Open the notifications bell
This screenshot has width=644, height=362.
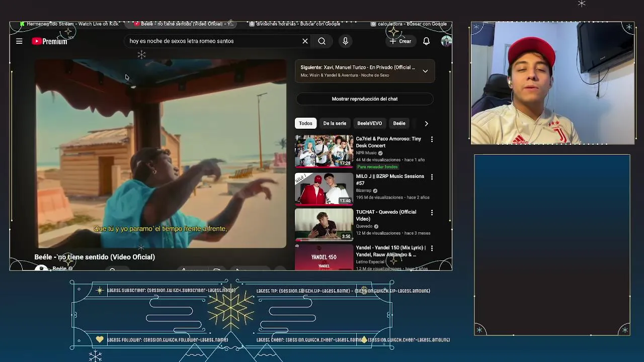click(426, 41)
